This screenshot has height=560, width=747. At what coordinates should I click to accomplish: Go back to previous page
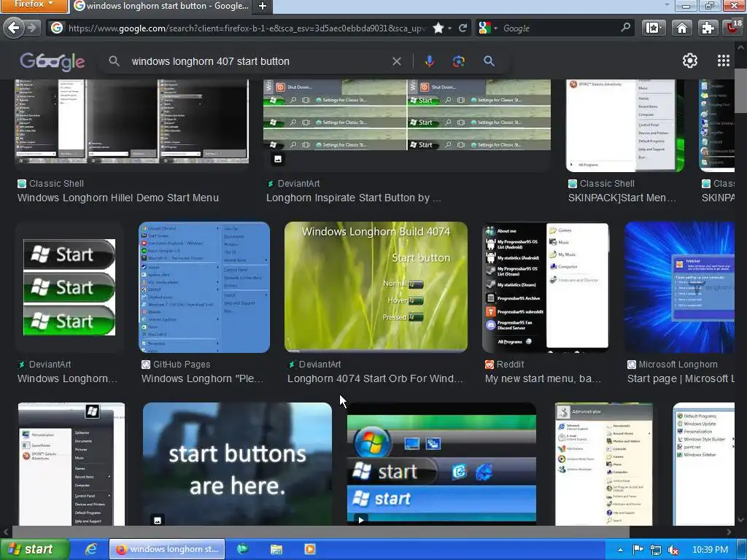14,28
